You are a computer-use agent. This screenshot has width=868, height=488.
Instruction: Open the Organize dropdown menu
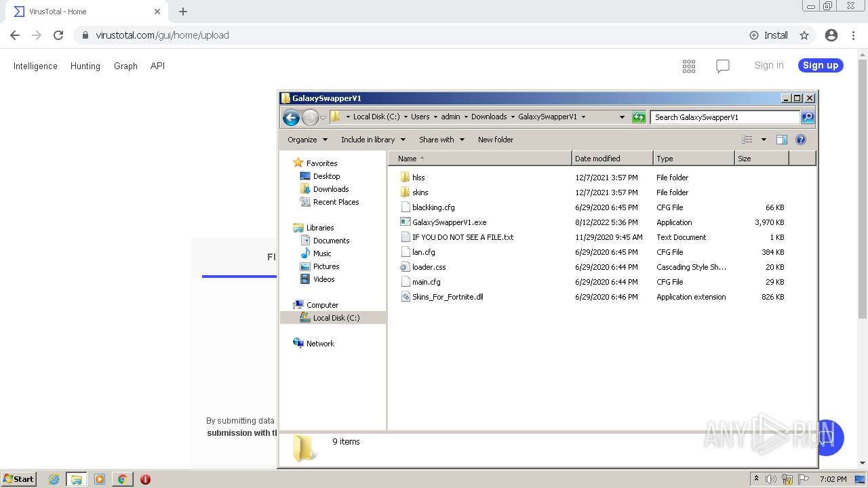tap(307, 140)
